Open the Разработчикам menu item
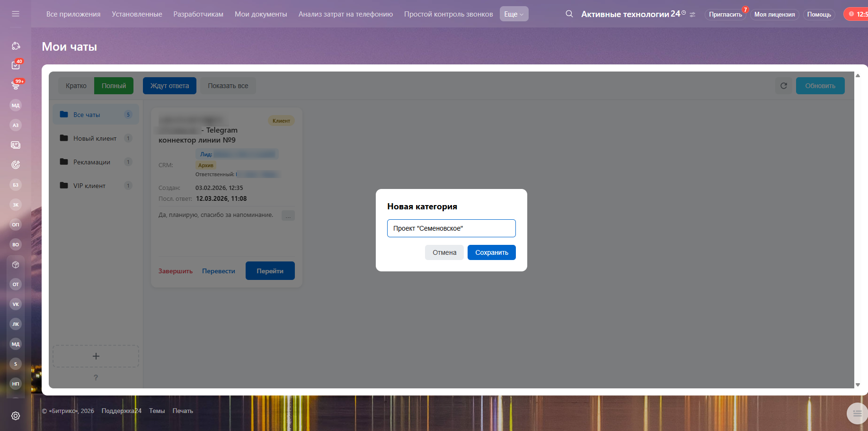This screenshot has height=431, width=868. pyautogui.click(x=198, y=14)
